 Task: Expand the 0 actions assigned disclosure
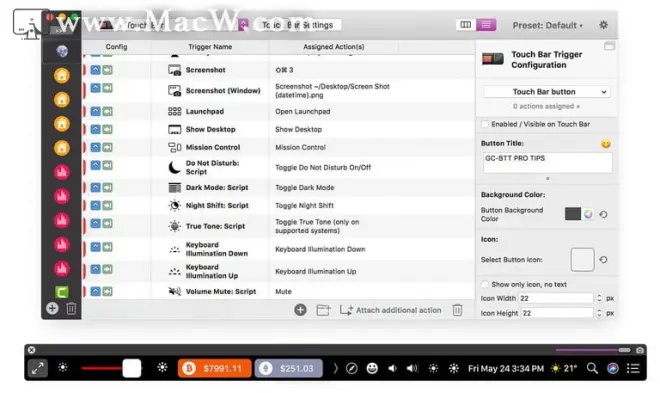pos(546,106)
